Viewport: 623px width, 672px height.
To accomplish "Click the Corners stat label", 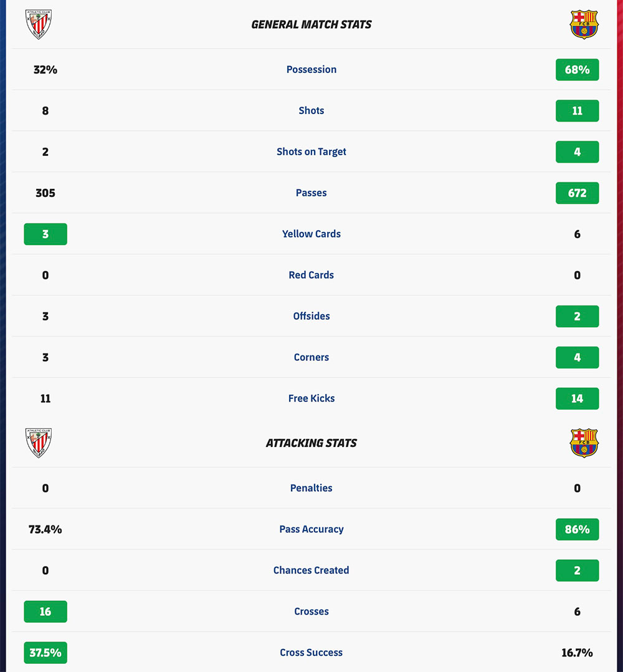I will pos(311,357).
